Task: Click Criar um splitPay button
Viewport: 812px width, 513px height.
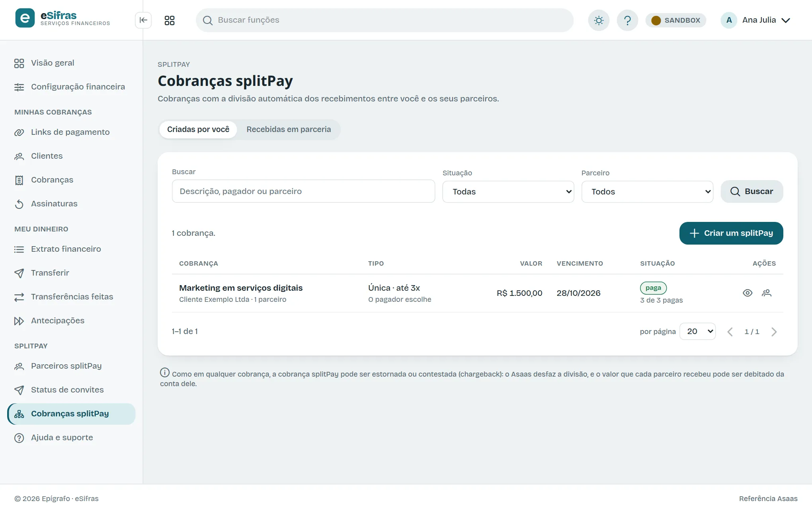Action: click(x=731, y=233)
